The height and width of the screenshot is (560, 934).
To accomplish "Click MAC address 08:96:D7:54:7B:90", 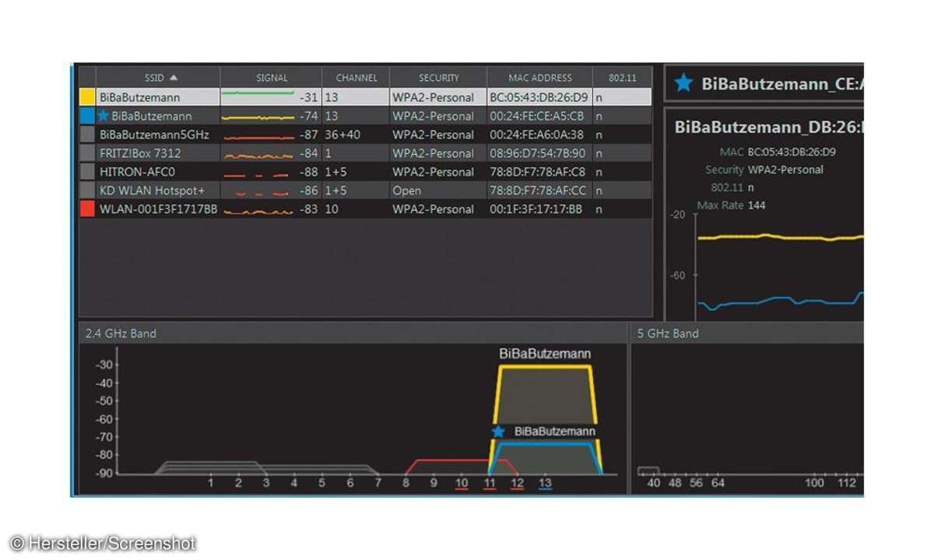I will click(x=537, y=153).
